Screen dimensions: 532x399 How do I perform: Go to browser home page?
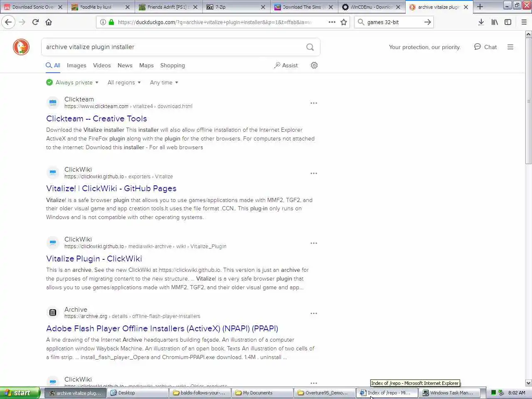click(x=49, y=22)
